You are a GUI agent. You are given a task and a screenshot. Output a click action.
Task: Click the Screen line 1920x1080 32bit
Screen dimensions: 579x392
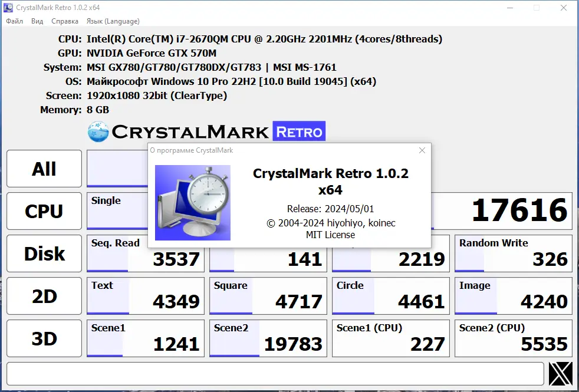(x=157, y=95)
